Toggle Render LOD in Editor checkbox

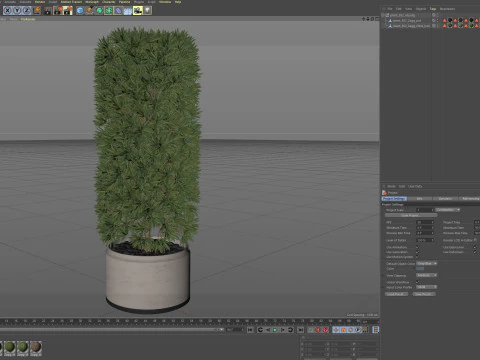click(x=475, y=240)
